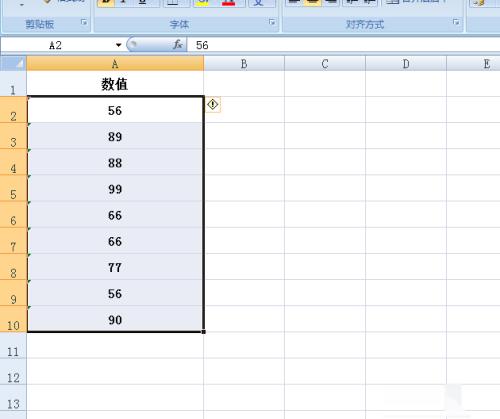Viewport: 500px width, 419px height.
Task: Select row 10 header
Action: pyautogui.click(x=13, y=319)
